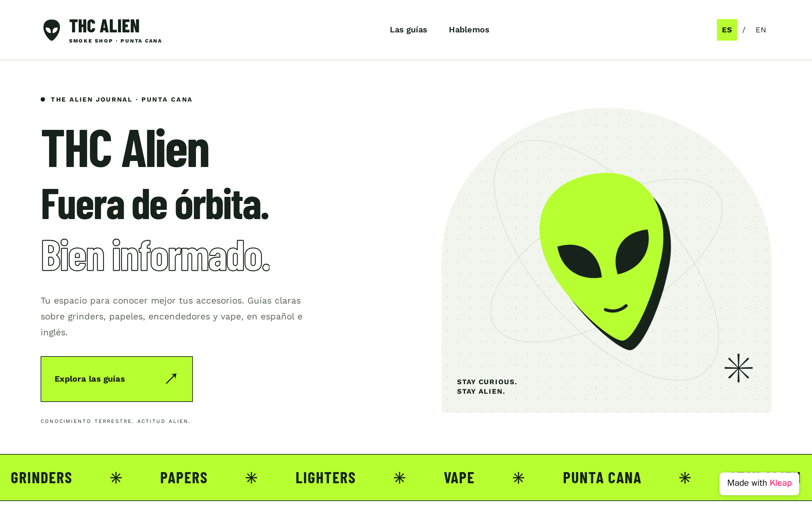Click the Kleap link in the badge
Image resolution: width=812 pixels, height=508 pixels.
tap(781, 483)
